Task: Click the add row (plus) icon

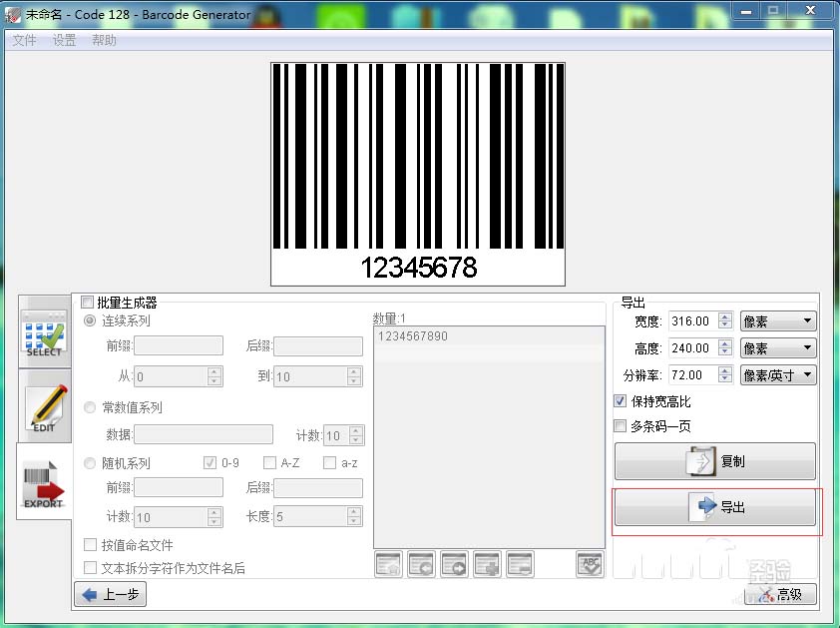Action: 487,565
